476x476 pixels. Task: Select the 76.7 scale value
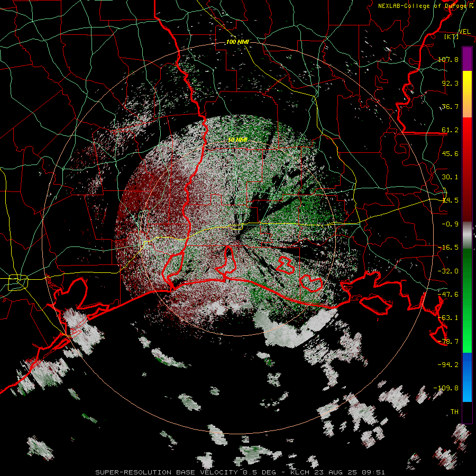pyautogui.click(x=450, y=106)
